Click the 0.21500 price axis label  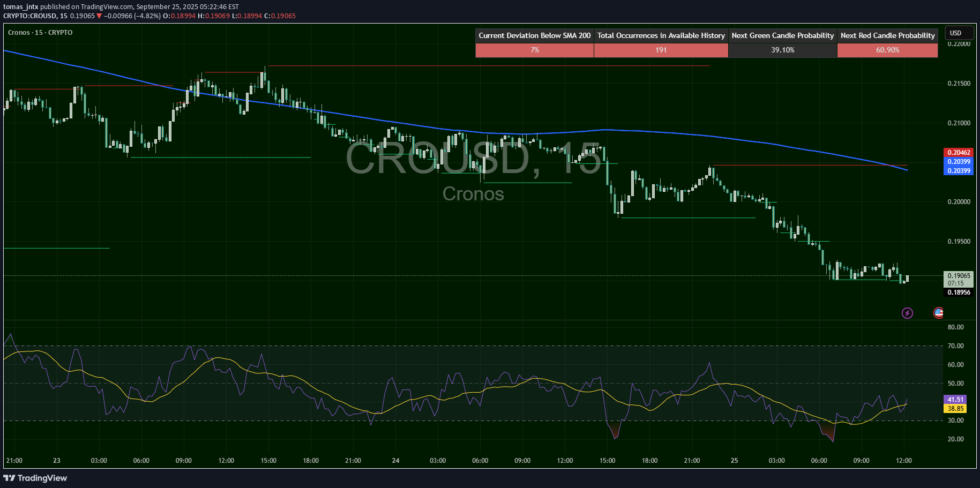click(x=959, y=84)
